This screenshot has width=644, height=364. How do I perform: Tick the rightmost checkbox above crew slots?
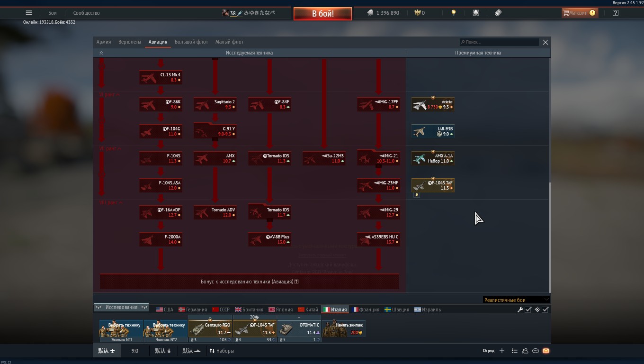[x=546, y=309]
